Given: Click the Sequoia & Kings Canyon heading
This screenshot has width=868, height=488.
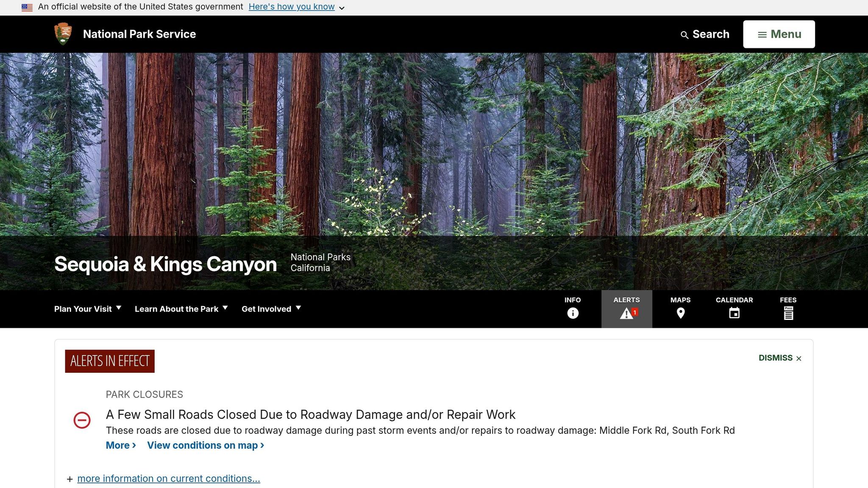Looking at the screenshot, I should point(165,264).
